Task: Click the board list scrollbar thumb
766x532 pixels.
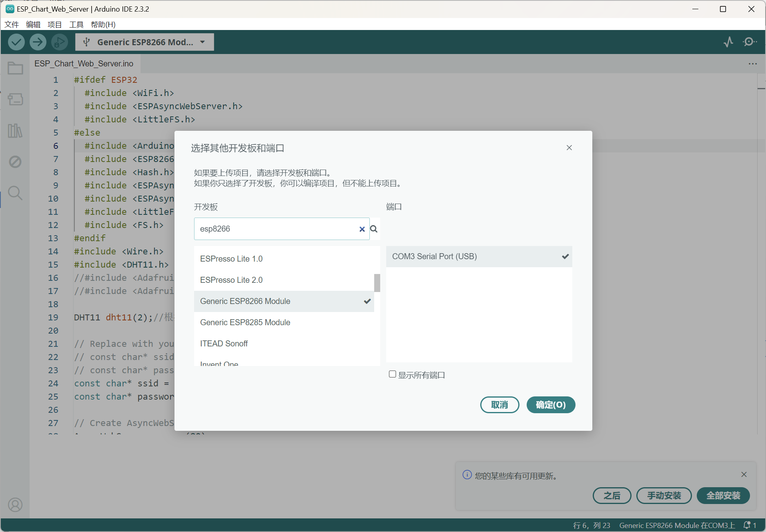Action: (x=377, y=283)
